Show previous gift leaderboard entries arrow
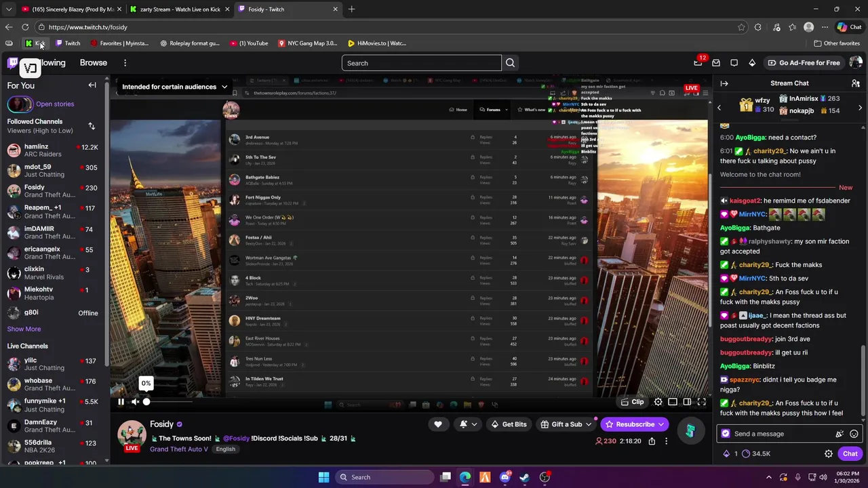The height and width of the screenshot is (488, 868). [x=719, y=108]
